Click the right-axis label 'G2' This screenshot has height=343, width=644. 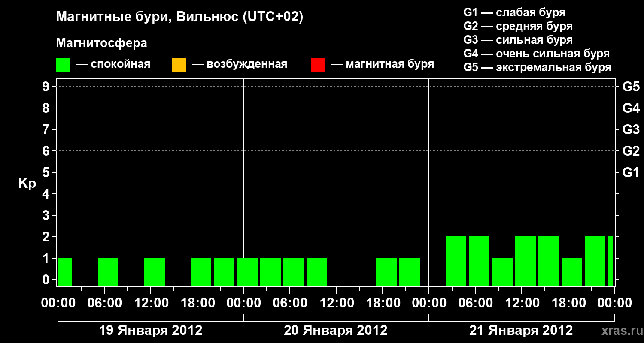coord(631,151)
